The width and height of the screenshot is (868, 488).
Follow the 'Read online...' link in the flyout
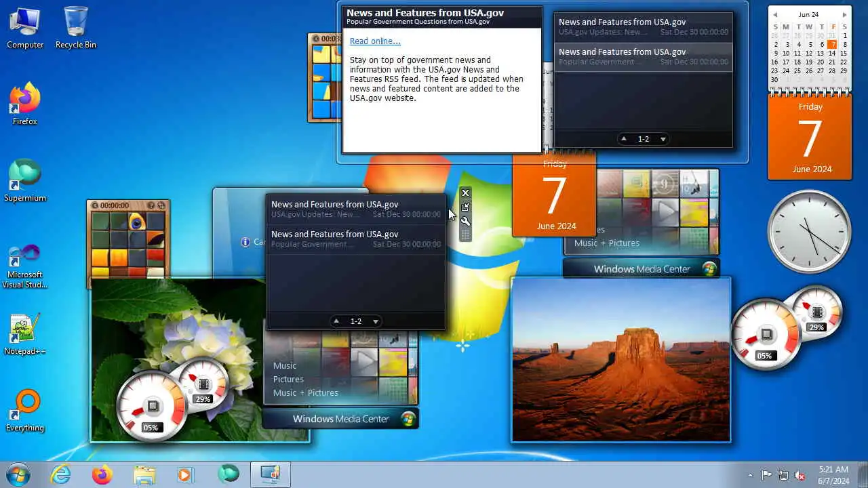pyautogui.click(x=375, y=41)
